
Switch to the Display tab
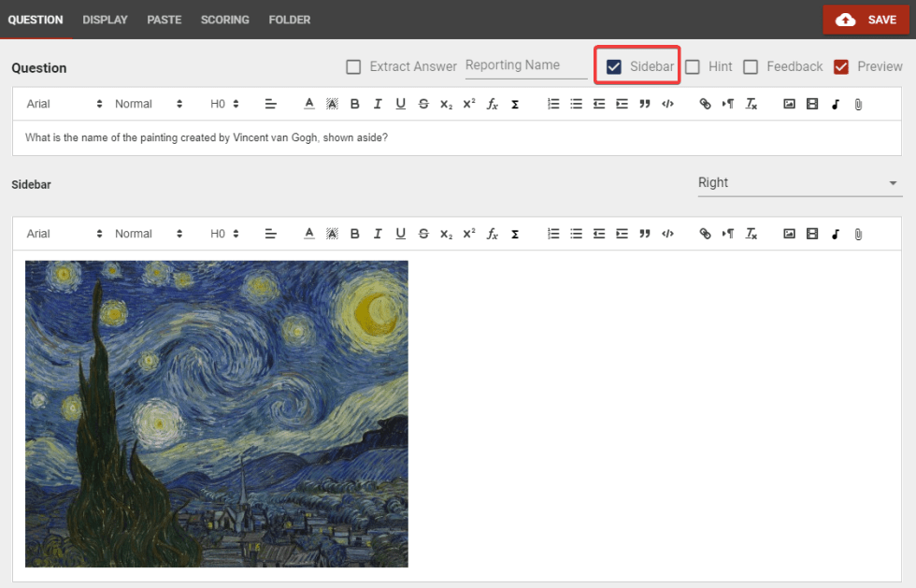click(x=105, y=20)
